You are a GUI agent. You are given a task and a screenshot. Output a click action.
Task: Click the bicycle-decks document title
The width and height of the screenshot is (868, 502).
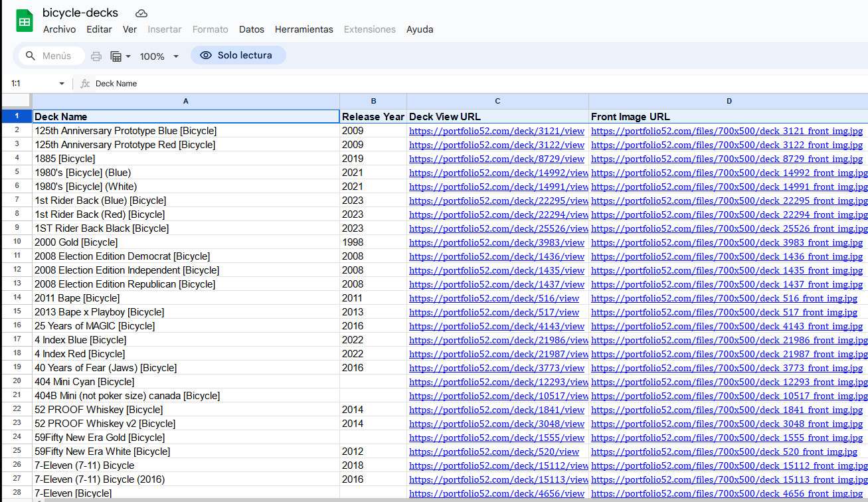pos(80,13)
